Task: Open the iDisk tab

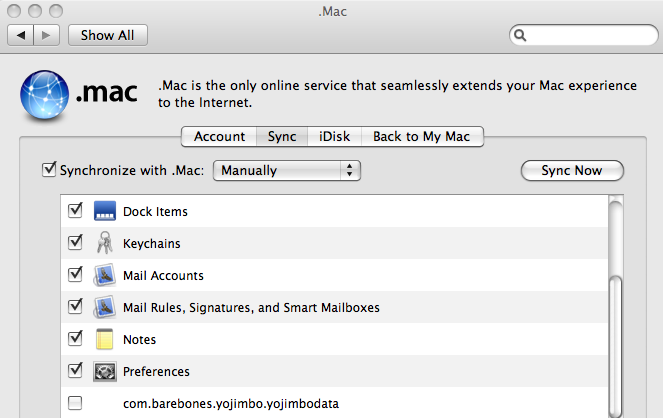Action: 334,136
